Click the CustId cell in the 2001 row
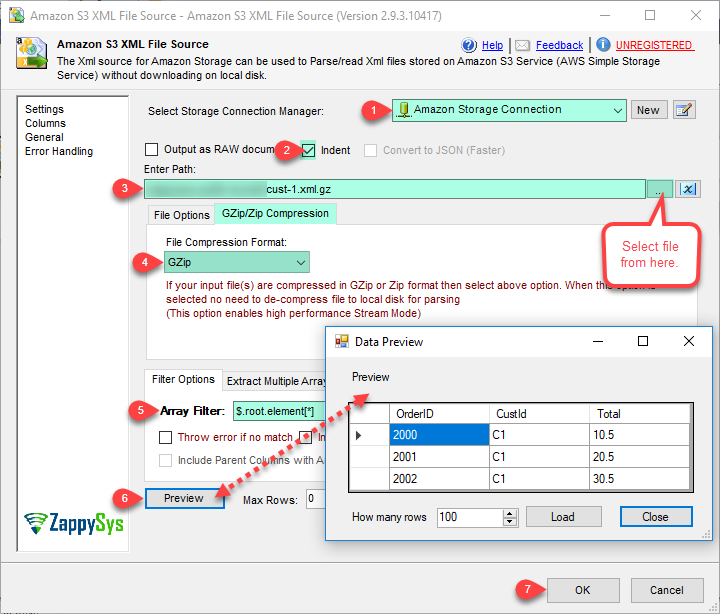The image size is (720, 614). tap(539, 456)
